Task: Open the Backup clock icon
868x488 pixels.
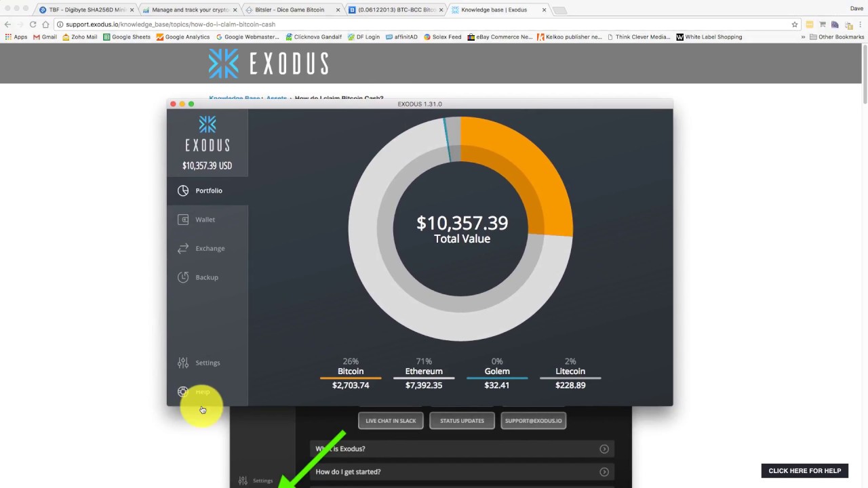Action: [x=183, y=277]
